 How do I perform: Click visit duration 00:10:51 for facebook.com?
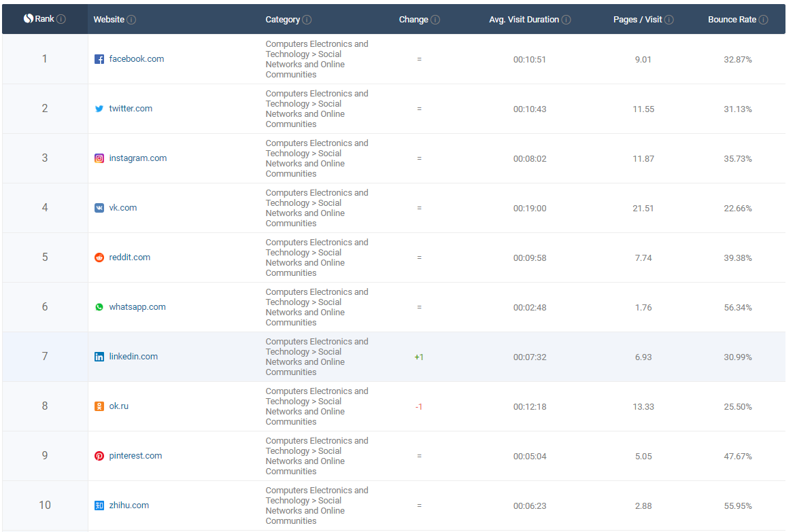point(529,59)
